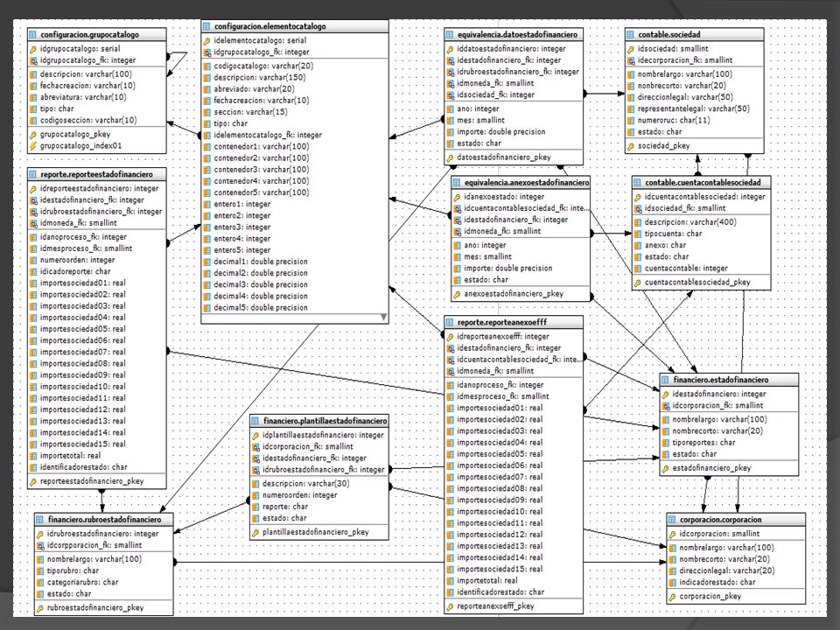Viewport: 840px width, 630px height.
Task: Select column 'idelementocatalogo: serial'
Action: coord(261,41)
